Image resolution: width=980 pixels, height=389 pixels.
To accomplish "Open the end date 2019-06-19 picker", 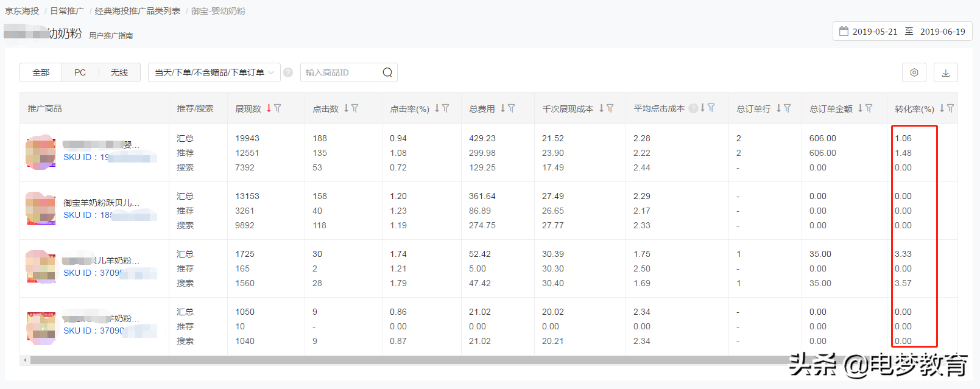I will (942, 32).
